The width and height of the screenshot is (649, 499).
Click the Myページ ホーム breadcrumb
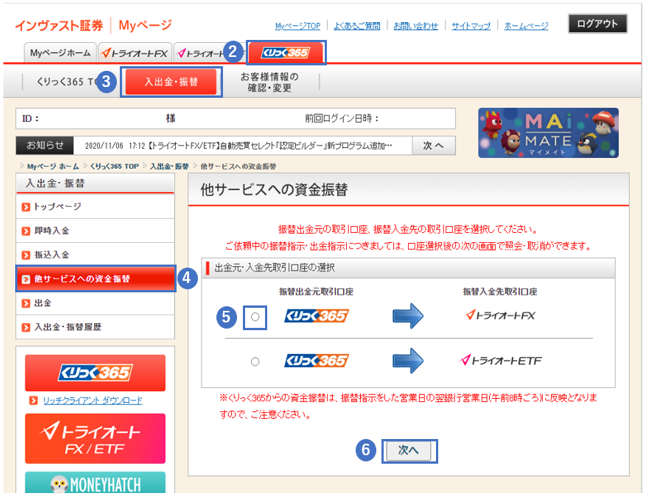pyautogui.click(x=53, y=166)
